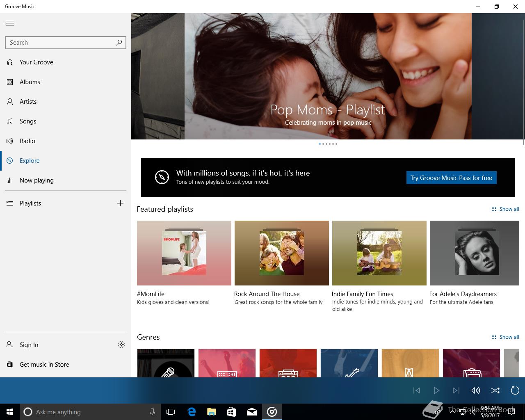Image resolution: width=525 pixels, height=420 pixels.
Task: Click Rock Around The House title
Action: [x=267, y=294]
